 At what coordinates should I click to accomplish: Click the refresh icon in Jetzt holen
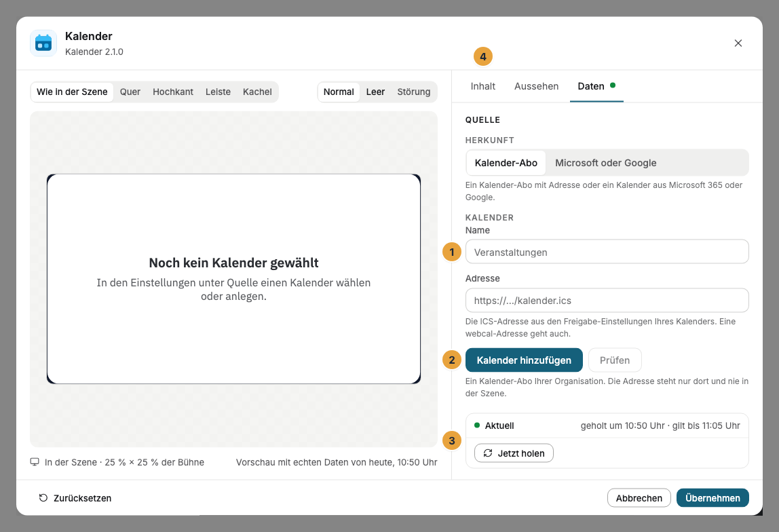(x=488, y=453)
